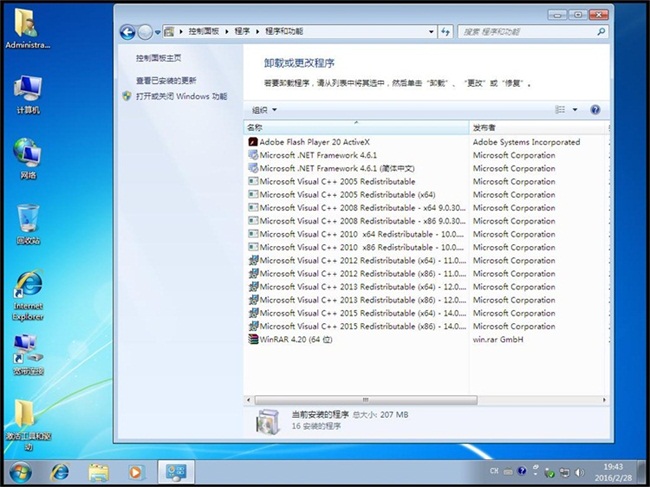The height and width of the screenshot is (487, 650).
Task: Open 控制面板主页 link
Action: tap(158, 58)
